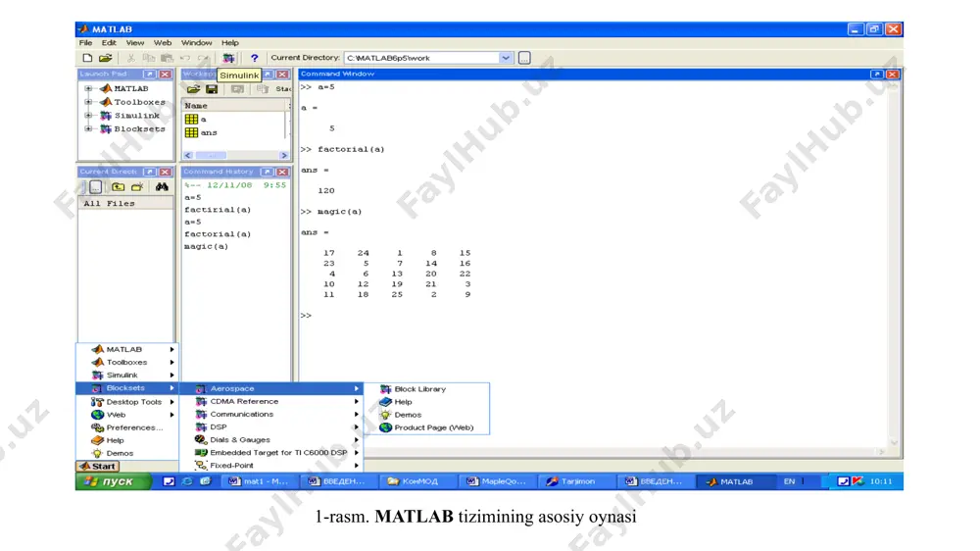This screenshot has height=551, width=980.
Task: Click the Copy icon in main toolbar
Action: [x=149, y=58]
